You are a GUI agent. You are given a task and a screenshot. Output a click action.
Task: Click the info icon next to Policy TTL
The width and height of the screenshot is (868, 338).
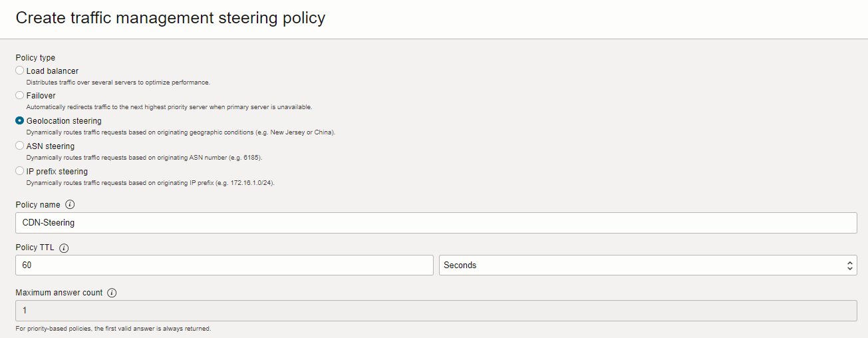pyautogui.click(x=64, y=248)
